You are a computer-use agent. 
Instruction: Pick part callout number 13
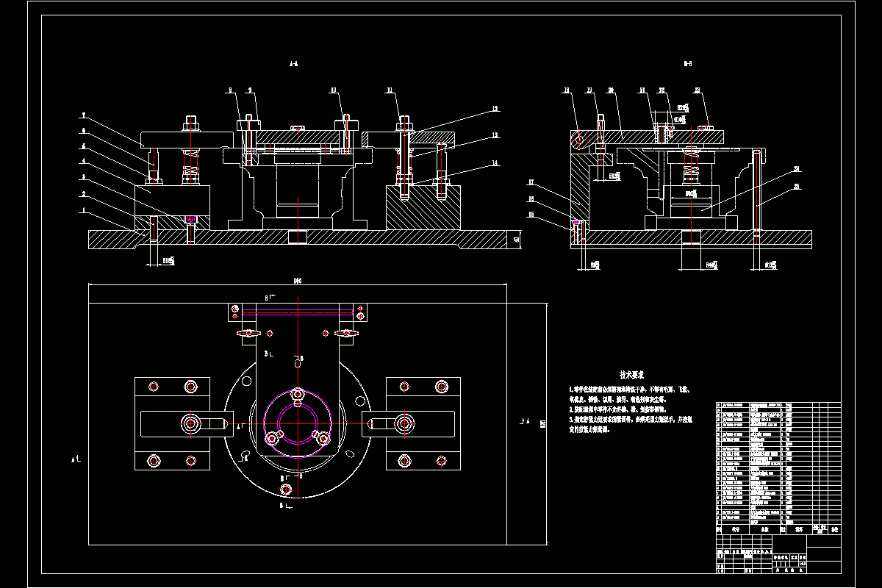pyautogui.click(x=495, y=135)
